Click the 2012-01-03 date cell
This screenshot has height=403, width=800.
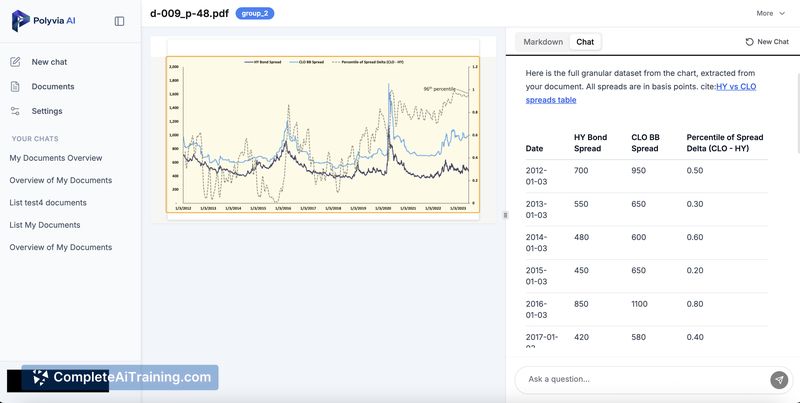click(536, 176)
